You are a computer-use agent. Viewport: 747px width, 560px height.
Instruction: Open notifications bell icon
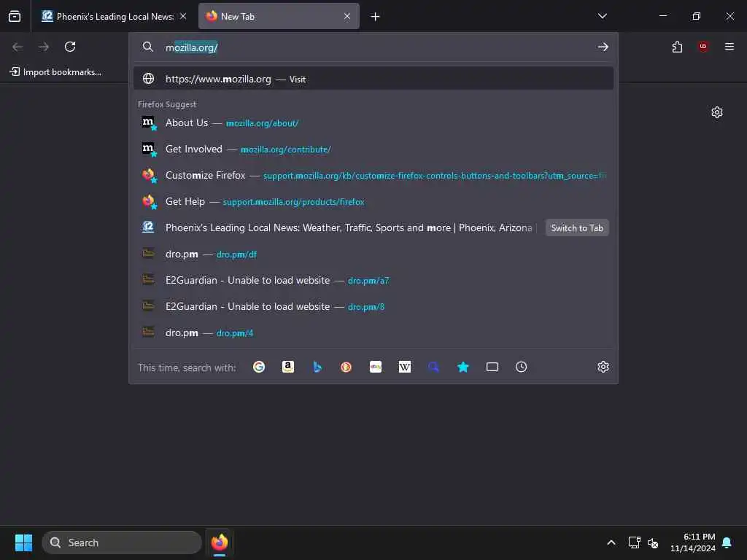coord(727,542)
